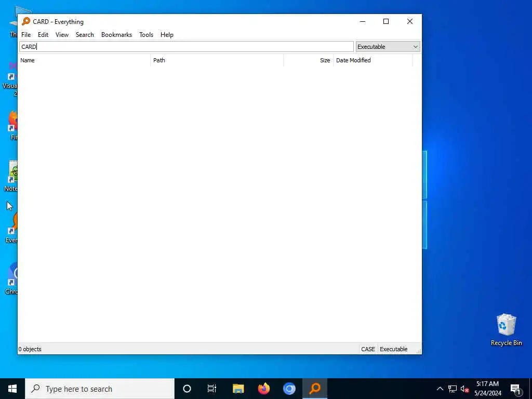Close the Everything window

click(x=410, y=21)
